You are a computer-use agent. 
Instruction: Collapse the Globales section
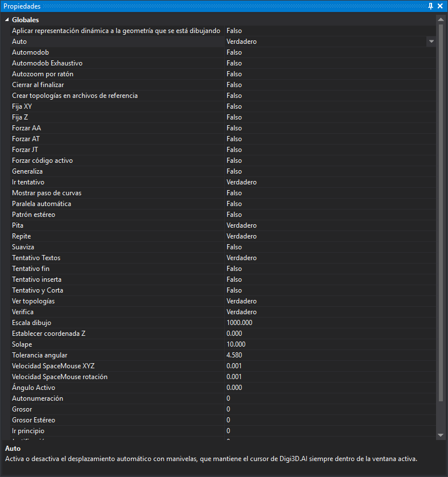[7, 20]
